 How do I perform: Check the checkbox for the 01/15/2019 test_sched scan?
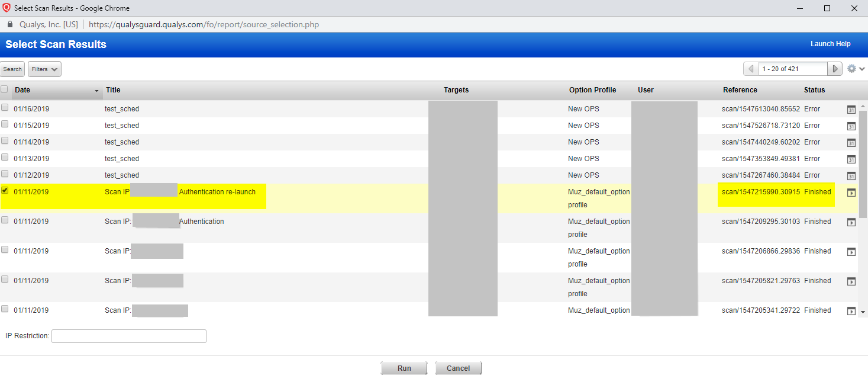point(5,124)
